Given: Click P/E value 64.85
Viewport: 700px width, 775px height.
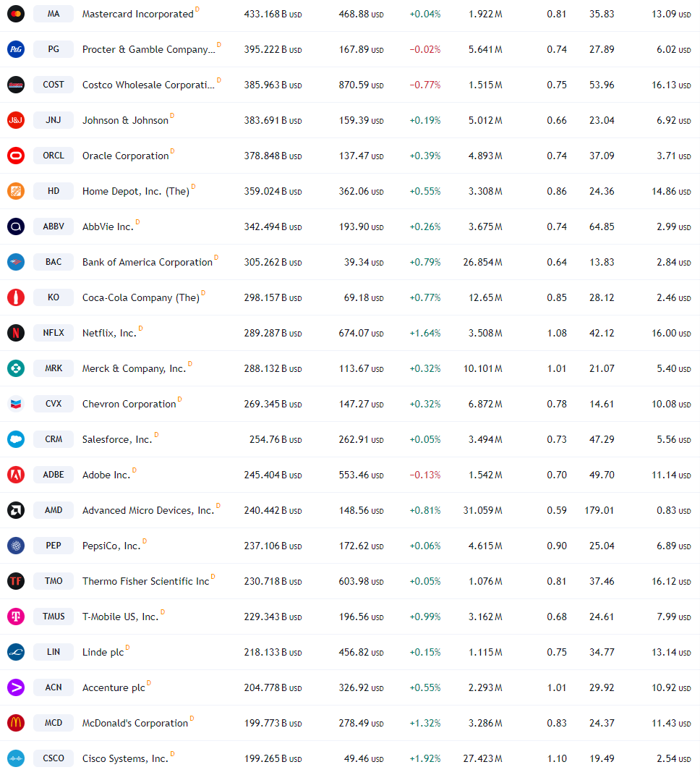Looking at the screenshot, I should tap(602, 227).
